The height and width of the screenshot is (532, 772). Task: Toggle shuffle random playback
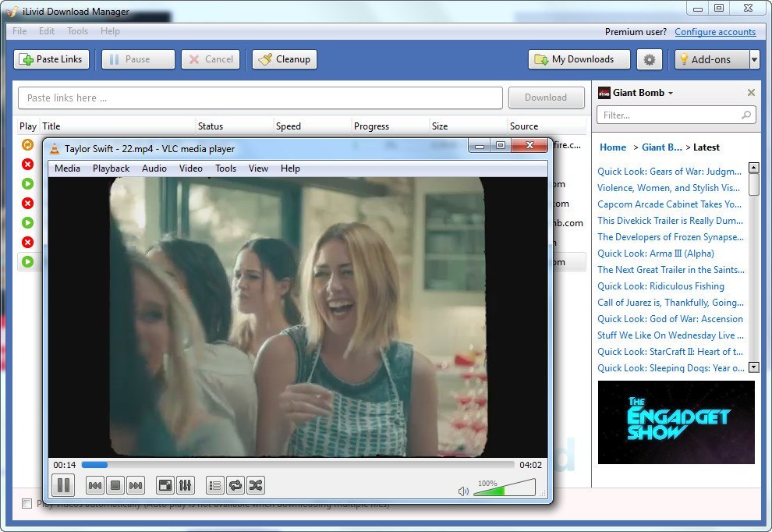pyautogui.click(x=255, y=485)
